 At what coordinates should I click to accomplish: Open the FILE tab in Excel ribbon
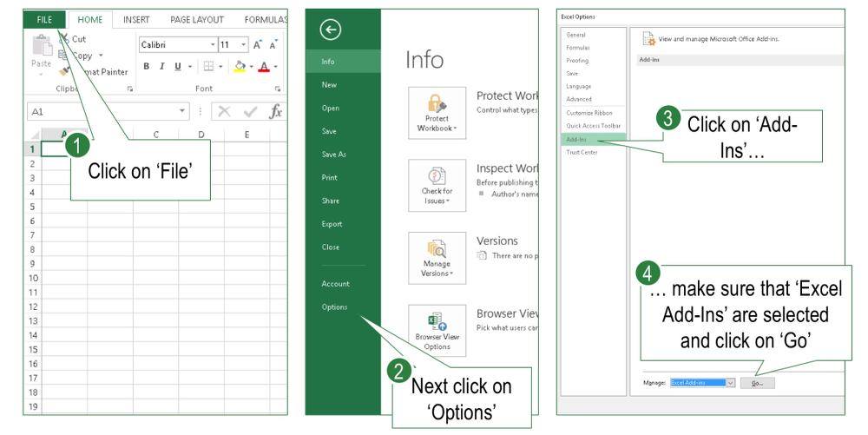tap(44, 19)
